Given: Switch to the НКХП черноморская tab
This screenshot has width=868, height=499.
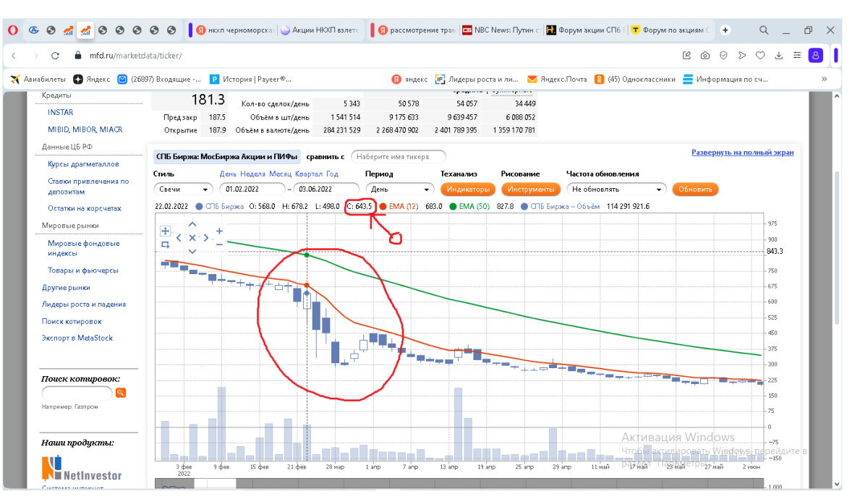Looking at the screenshot, I should 235,30.
